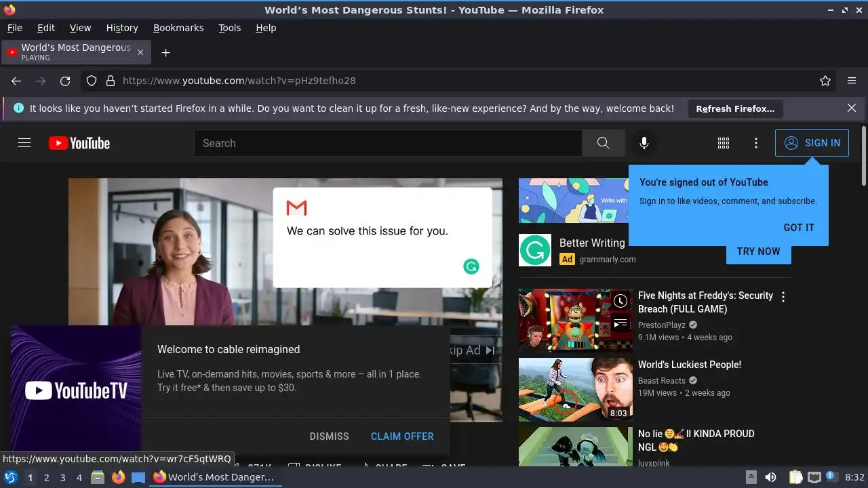The width and height of the screenshot is (868, 488).
Task: Open options for Five Nights at Freddy's video
Action: pos(783,297)
